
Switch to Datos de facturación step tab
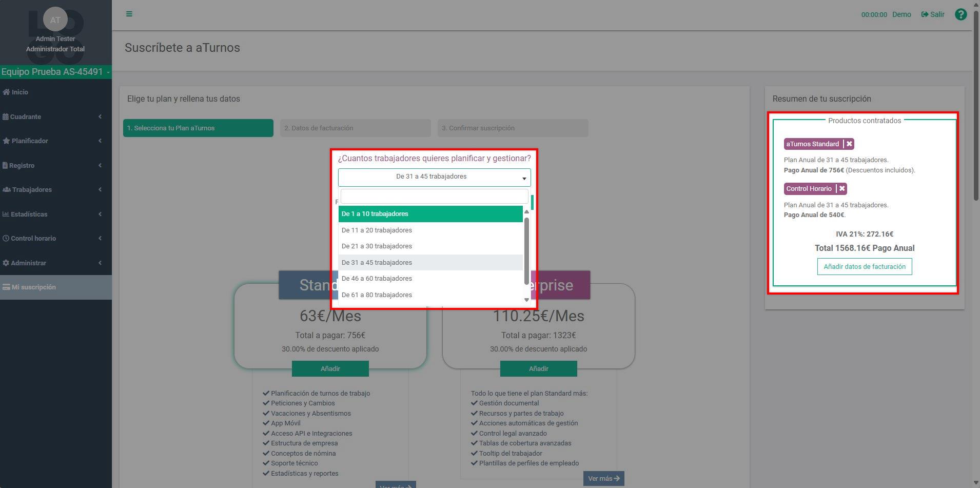pos(355,128)
